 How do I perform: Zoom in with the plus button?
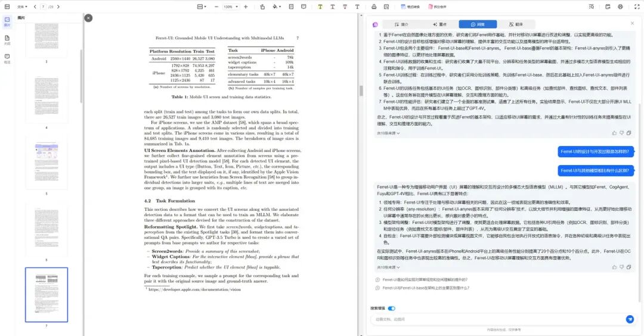(246, 7)
